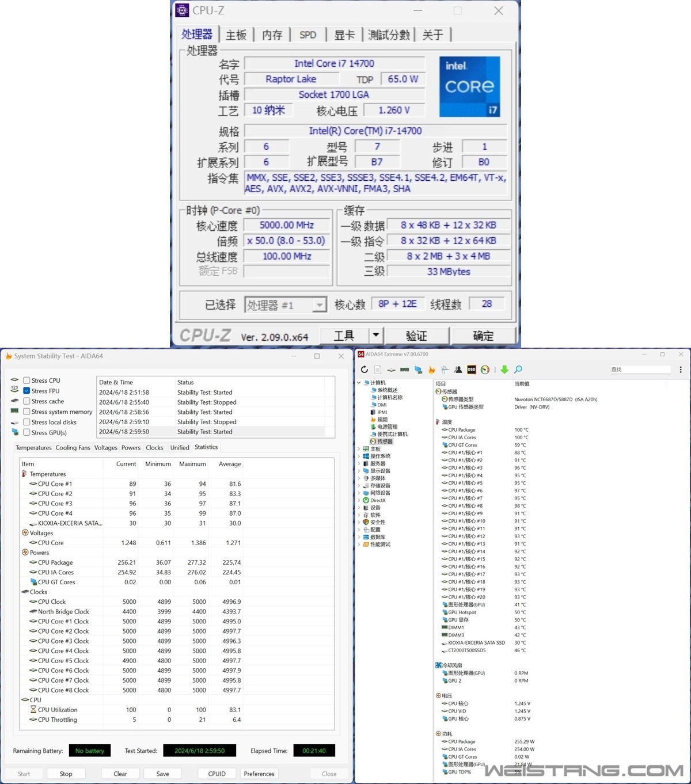Select 操作系统 Windows item in AIDA64 tree
The height and width of the screenshot is (784, 691).
tap(377, 456)
